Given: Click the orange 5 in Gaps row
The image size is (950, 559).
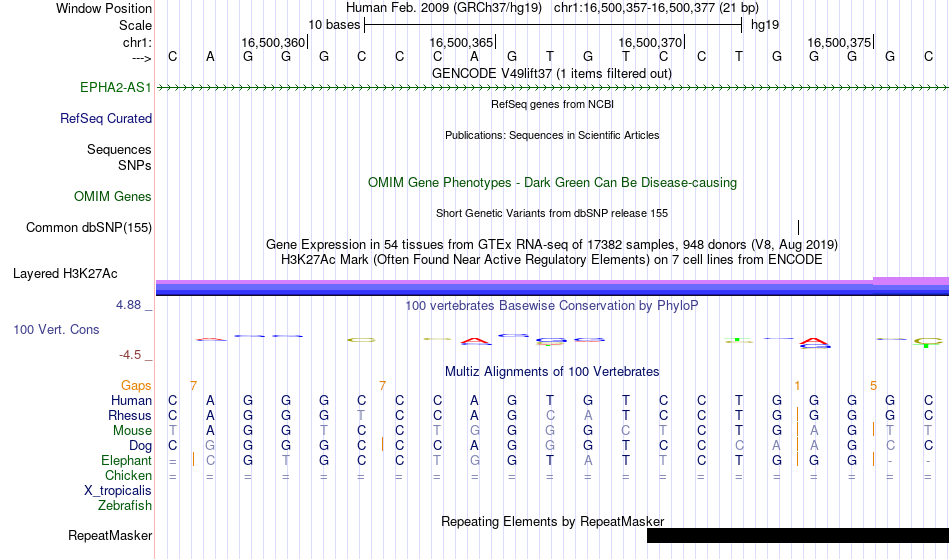Looking at the screenshot, I should (873, 386).
